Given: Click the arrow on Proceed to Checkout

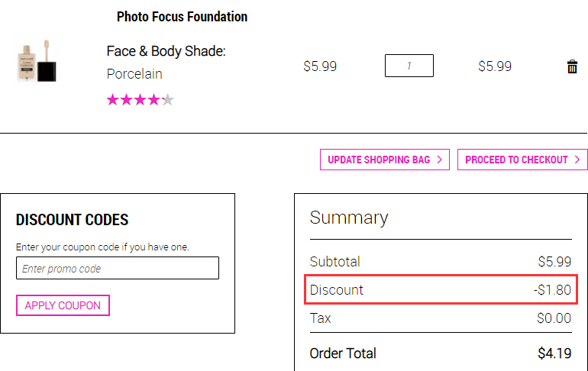Looking at the screenshot, I should [577, 160].
